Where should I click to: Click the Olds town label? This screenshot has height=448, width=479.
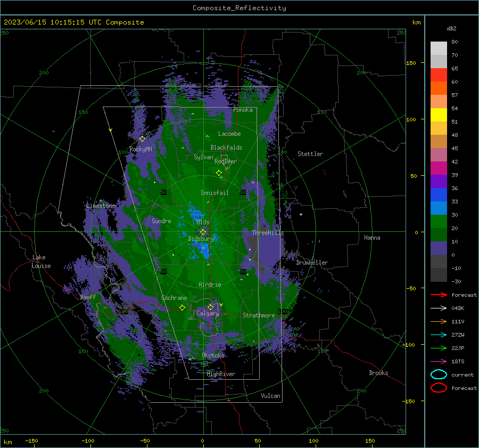coord(203,222)
